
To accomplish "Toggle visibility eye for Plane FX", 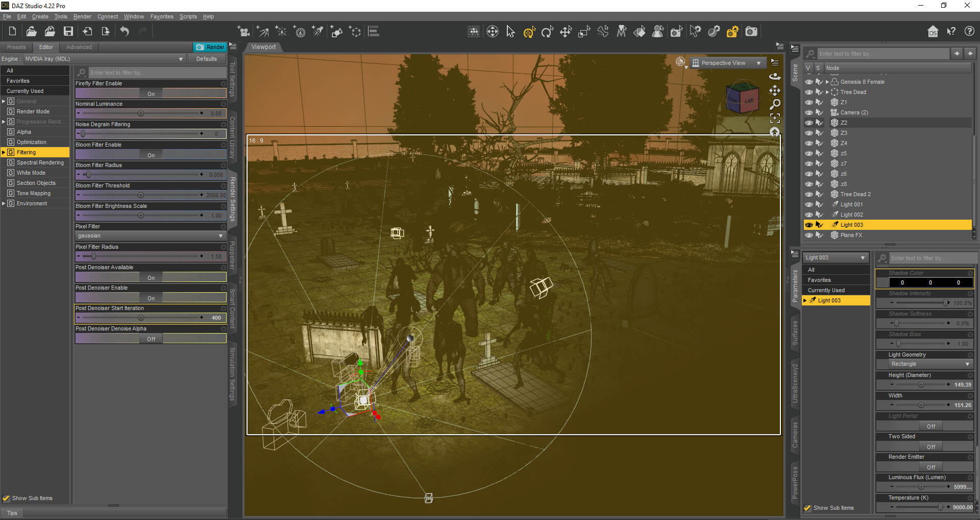I will point(809,235).
